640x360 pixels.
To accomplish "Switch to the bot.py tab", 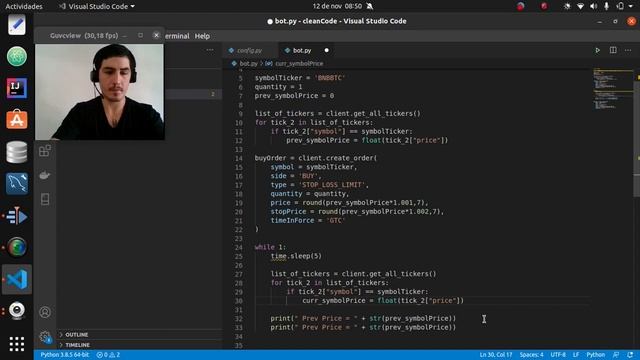I will (x=302, y=51).
